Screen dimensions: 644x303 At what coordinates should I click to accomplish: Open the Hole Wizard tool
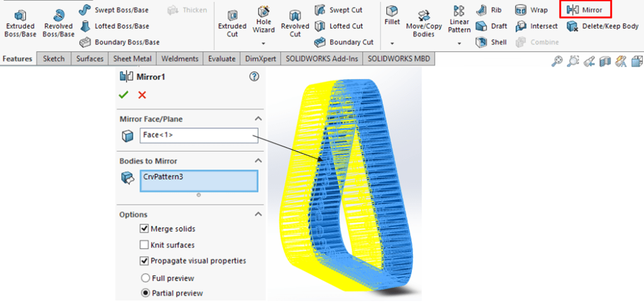point(263,21)
